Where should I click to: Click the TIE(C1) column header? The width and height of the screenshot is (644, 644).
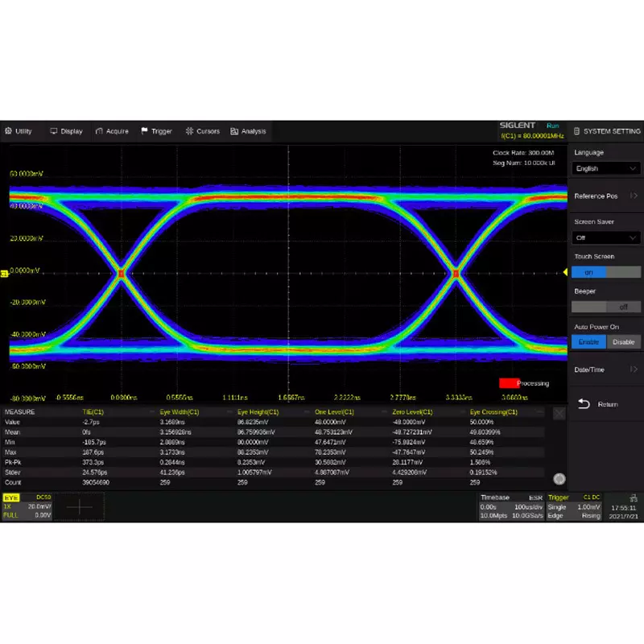tap(93, 412)
